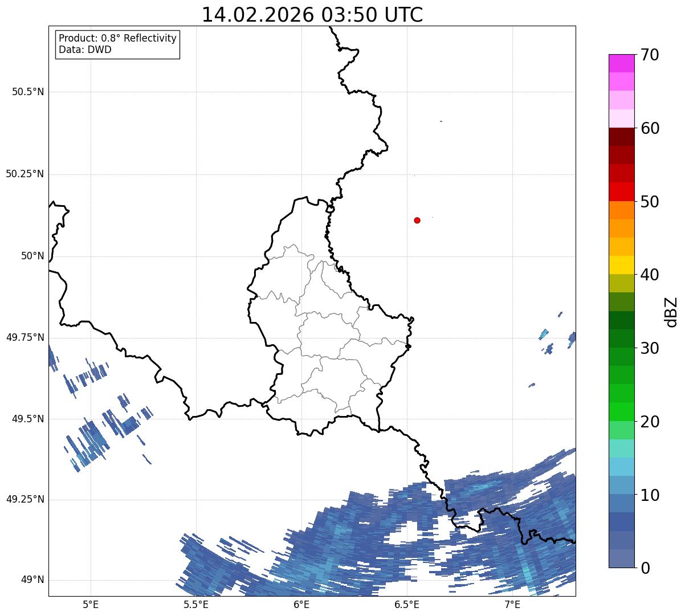
Task: Click the latitude label '50°N'
Action: (32, 256)
